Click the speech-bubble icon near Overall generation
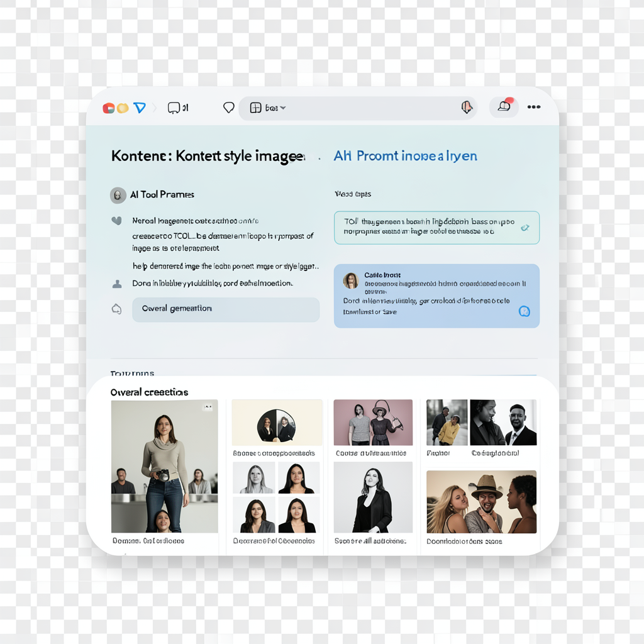This screenshot has width=644, height=644. click(117, 308)
